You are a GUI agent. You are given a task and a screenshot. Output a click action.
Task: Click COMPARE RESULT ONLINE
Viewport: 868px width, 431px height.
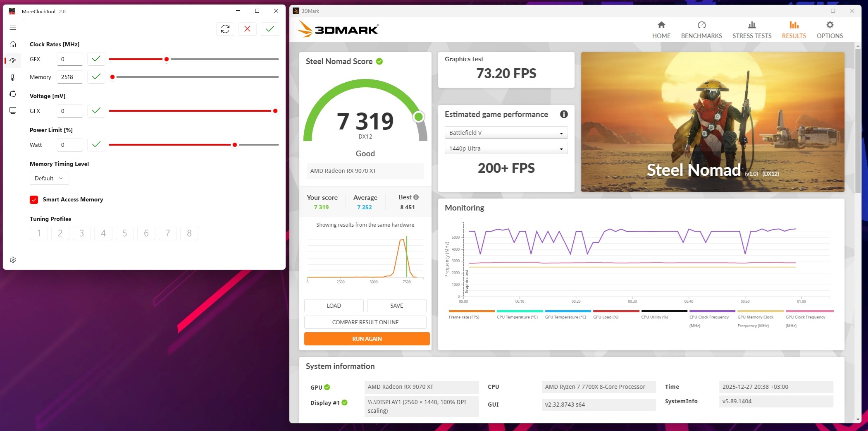(x=365, y=322)
